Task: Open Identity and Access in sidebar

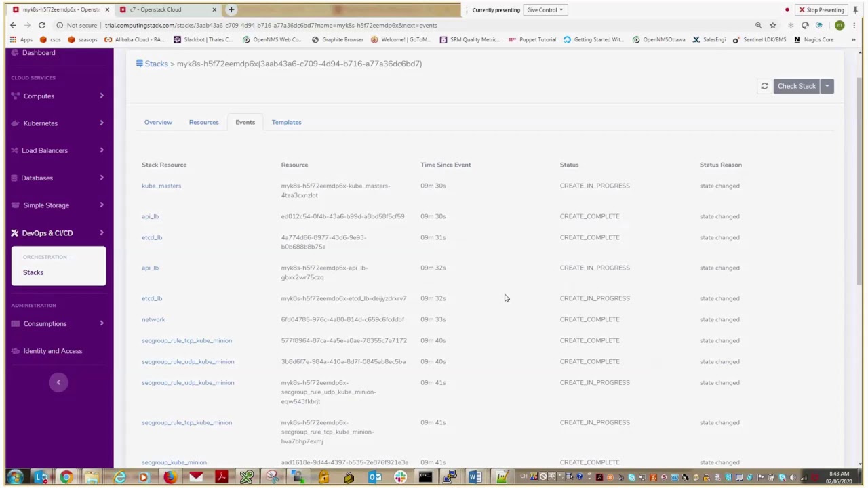Action: 52,351
